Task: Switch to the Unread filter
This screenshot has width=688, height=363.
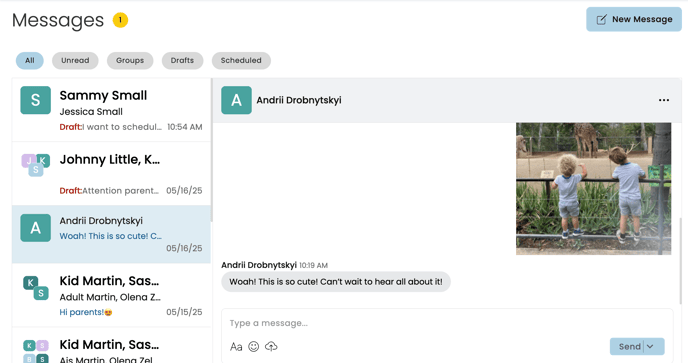Action: click(x=75, y=61)
